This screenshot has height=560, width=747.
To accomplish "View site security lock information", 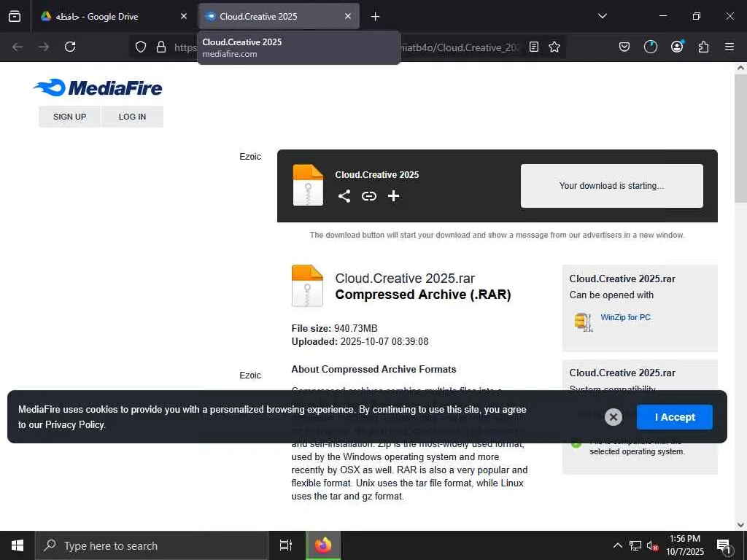I will pyautogui.click(x=161, y=47).
